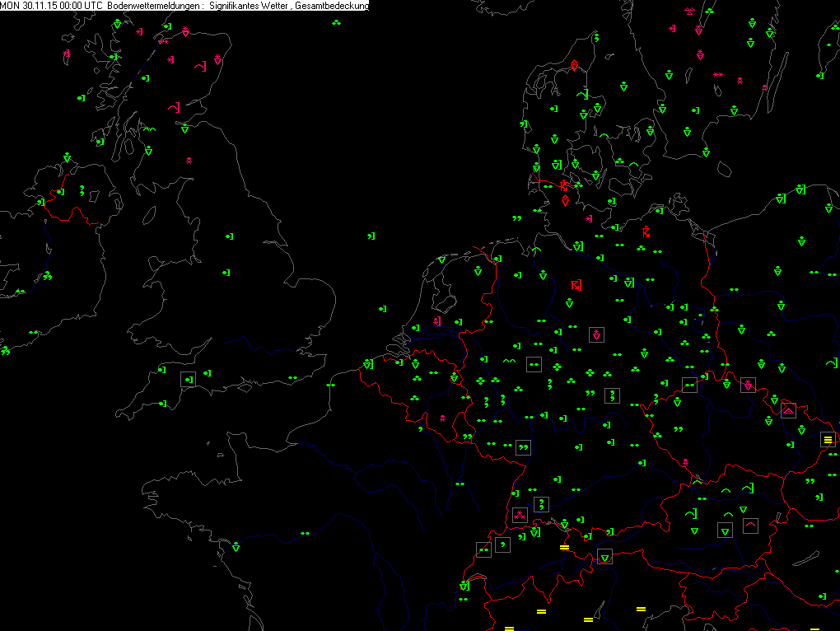This screenshot has width=840, height=631.
Task: Select the boxed pink arc symbol in Austria
Action: coord(750,525)
